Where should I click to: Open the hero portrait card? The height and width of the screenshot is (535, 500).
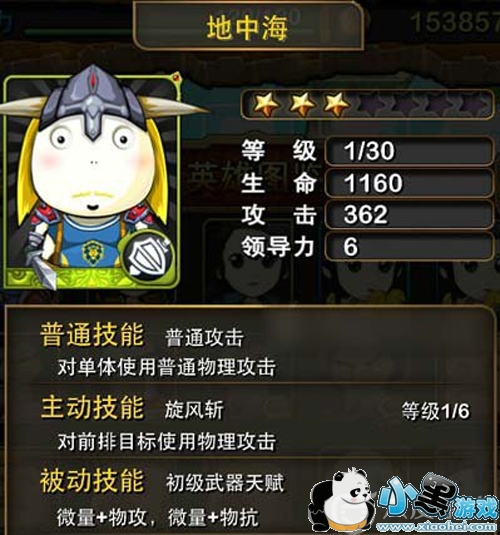click(x=91, y=181)
